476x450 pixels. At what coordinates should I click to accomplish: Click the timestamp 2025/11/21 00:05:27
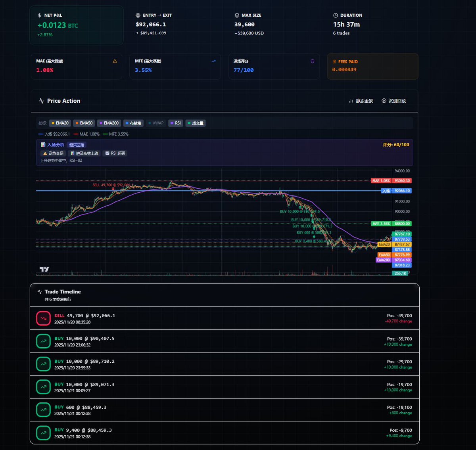click(x=72, y=391)
